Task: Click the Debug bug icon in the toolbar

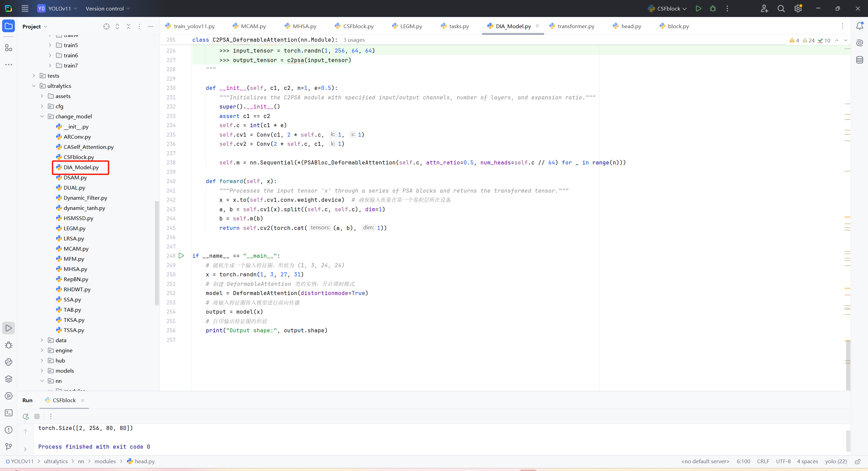Action: click(713, 8)
